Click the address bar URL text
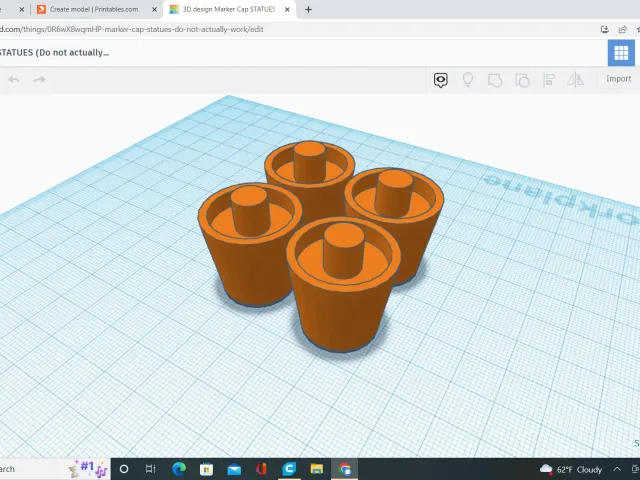 pyautogui.click(x=132, y=29)
